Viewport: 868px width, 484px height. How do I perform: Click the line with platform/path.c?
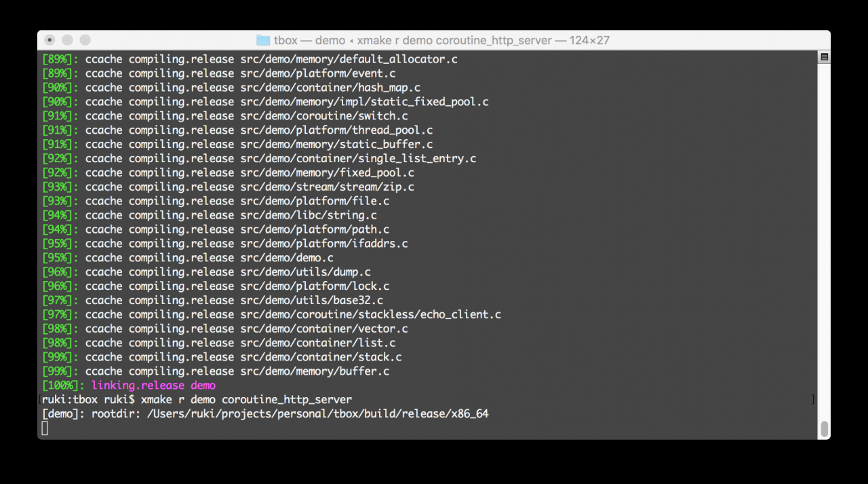click(x=216, y=229)
